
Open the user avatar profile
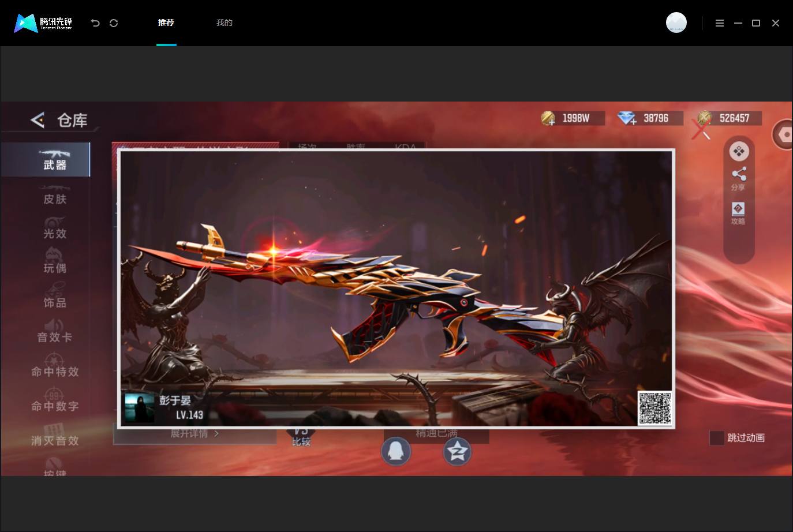[676, 23]
